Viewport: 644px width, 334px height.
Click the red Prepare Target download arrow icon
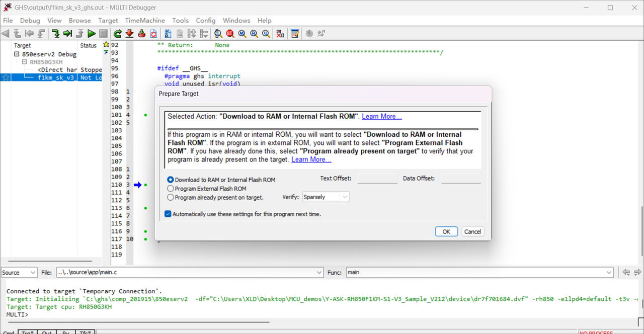click(129, 34)
